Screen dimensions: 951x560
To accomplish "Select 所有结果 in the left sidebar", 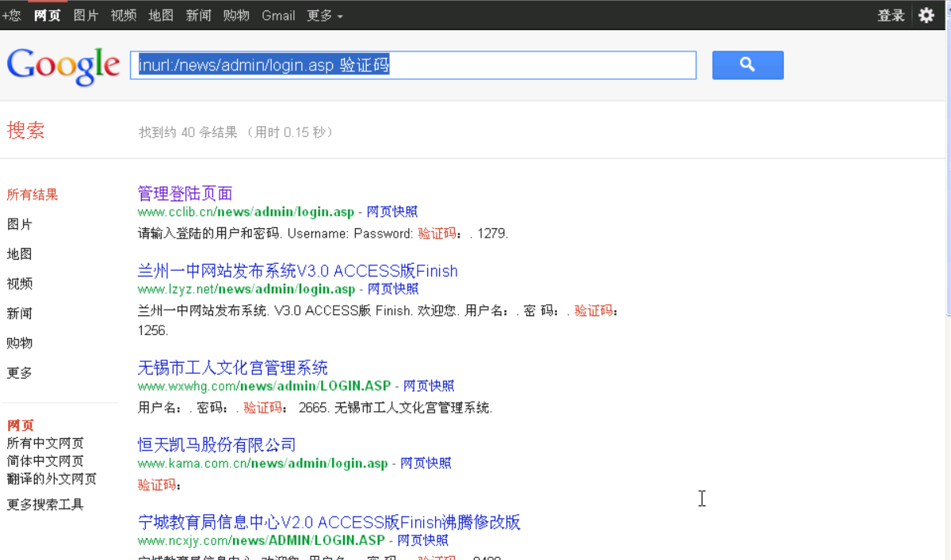I will [32, 195].
